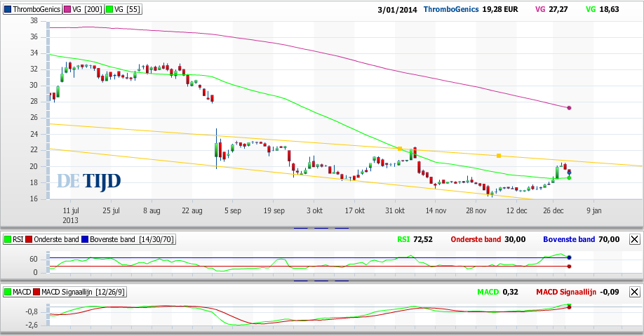The image size is (644, 336).
Task: Click the red MACD Signaallijn legend swatch
Action: tap(36, 292)
